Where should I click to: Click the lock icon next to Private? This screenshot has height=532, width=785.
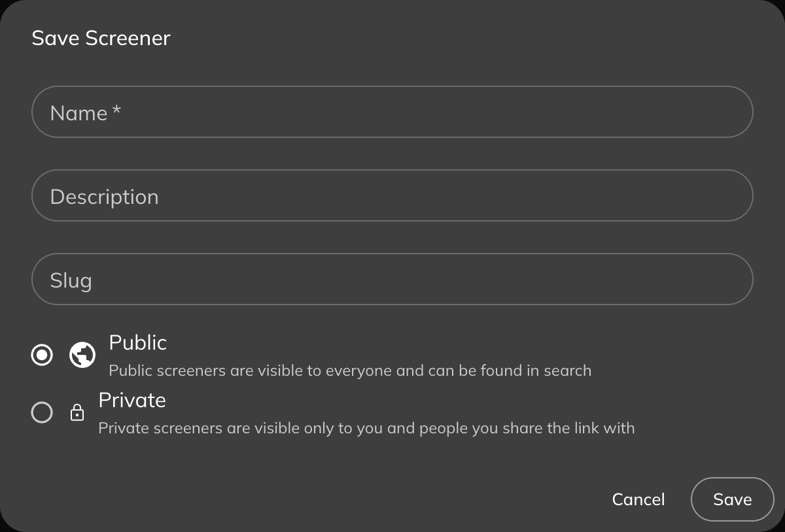tap(78, 412)
